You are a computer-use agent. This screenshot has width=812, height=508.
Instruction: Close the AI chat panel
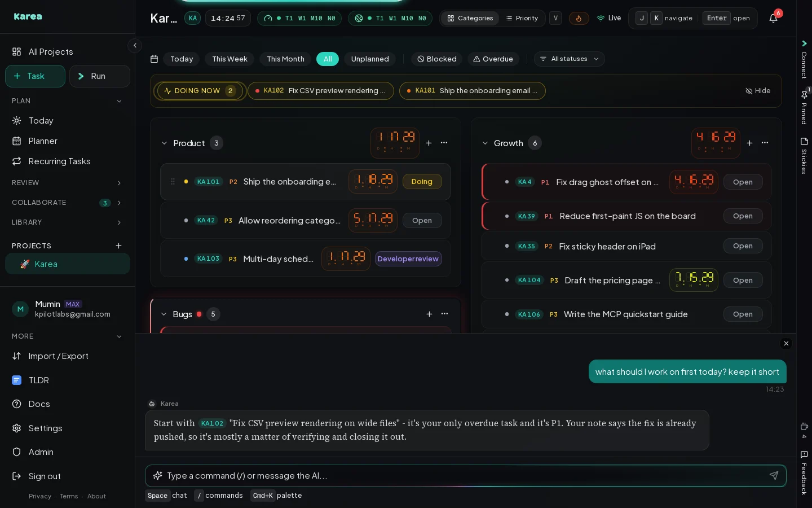(x=786, y=343)
